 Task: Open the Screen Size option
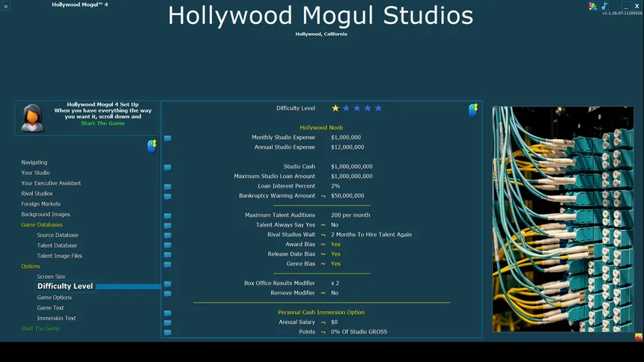(51, 277)
